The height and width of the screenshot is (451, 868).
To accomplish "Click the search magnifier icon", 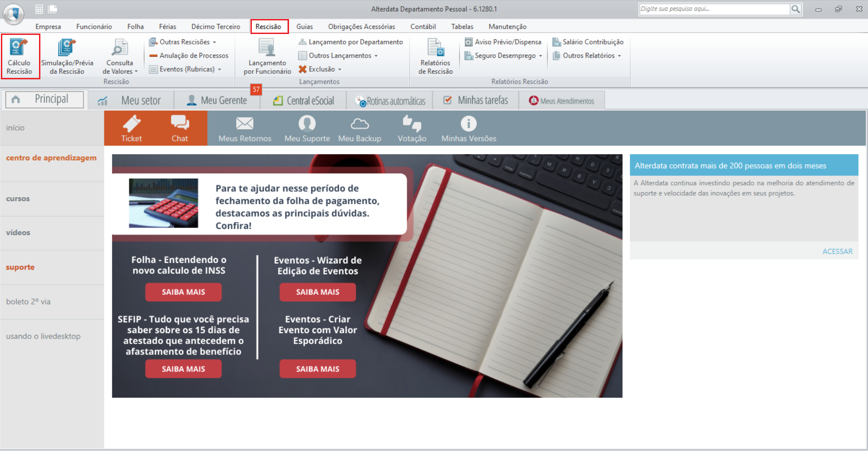I will 795,9.
